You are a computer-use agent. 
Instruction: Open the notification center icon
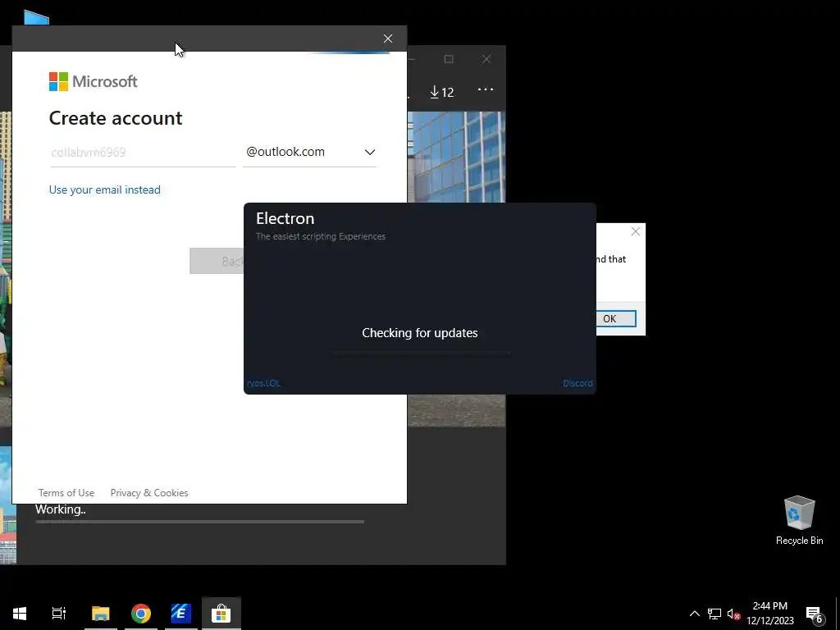coord(815,614)
